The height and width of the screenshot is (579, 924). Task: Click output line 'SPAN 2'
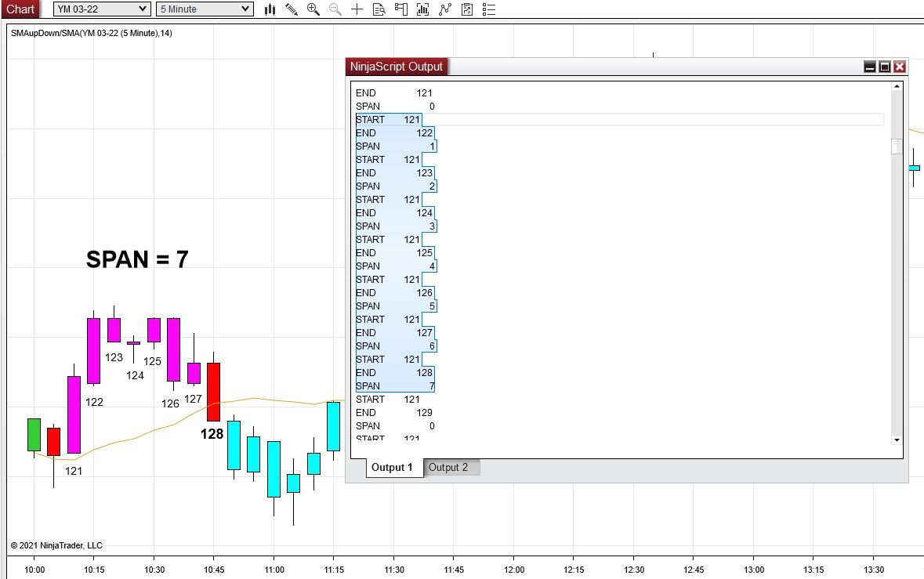tap(396, 186)
